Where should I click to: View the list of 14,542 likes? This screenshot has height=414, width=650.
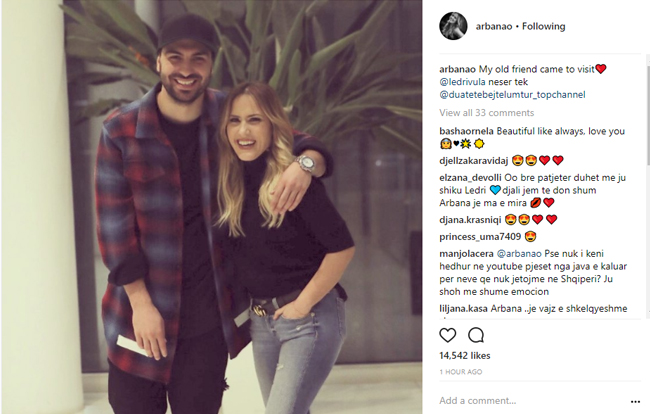(465, 356)
